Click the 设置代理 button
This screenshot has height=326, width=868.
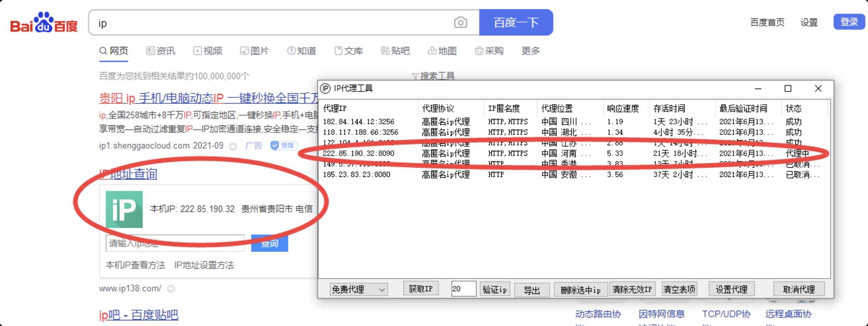click(x=732, y=289)
